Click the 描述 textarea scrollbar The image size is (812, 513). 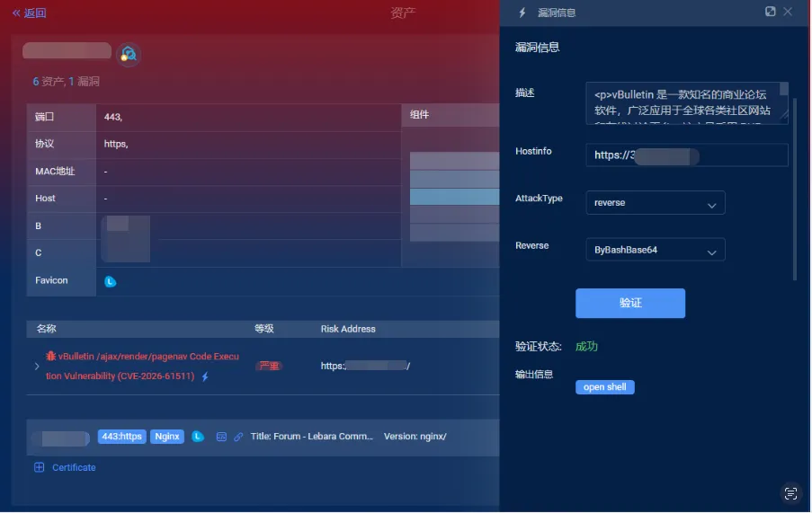coord(784,89)
